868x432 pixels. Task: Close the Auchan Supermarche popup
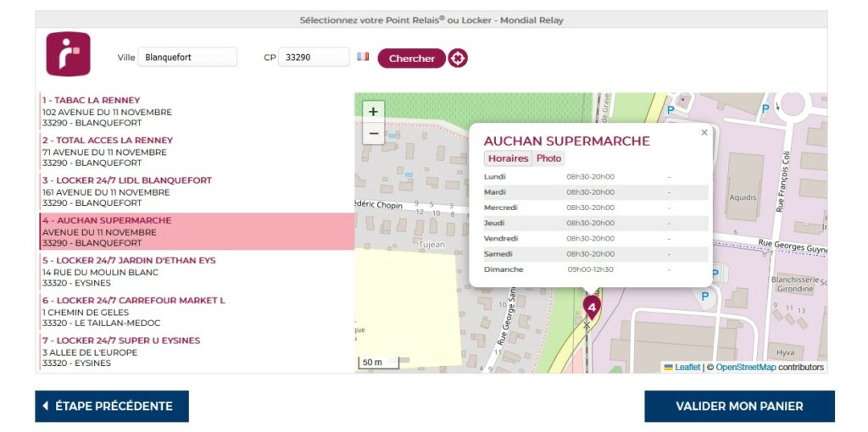coord(704,132)
